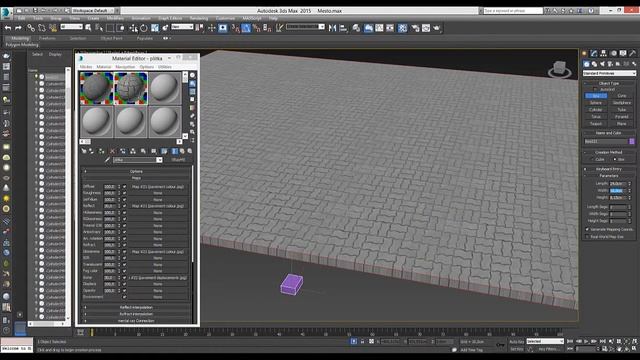Click the Diffuse map slot button
Viewport: 640px width, 360px height.
pyautogui.click(x=158, y=187)
